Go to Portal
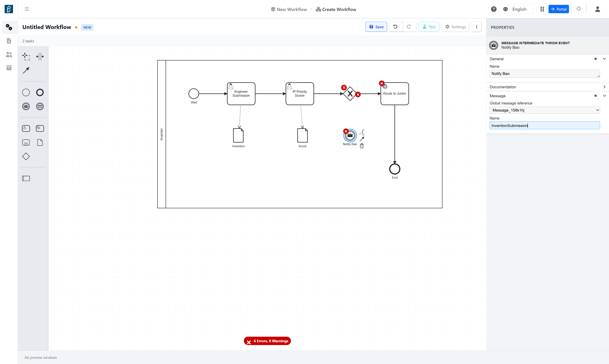The image size is (609, 364). [558, 9]
